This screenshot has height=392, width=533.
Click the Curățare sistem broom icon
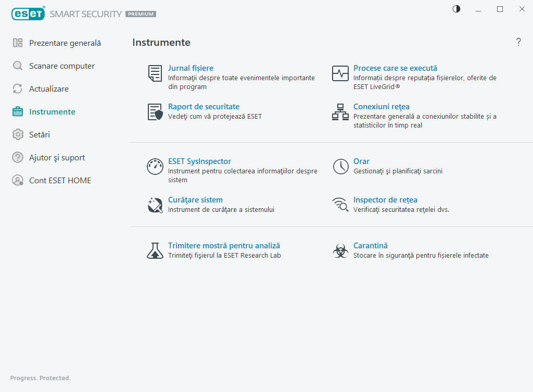(155, 205)
